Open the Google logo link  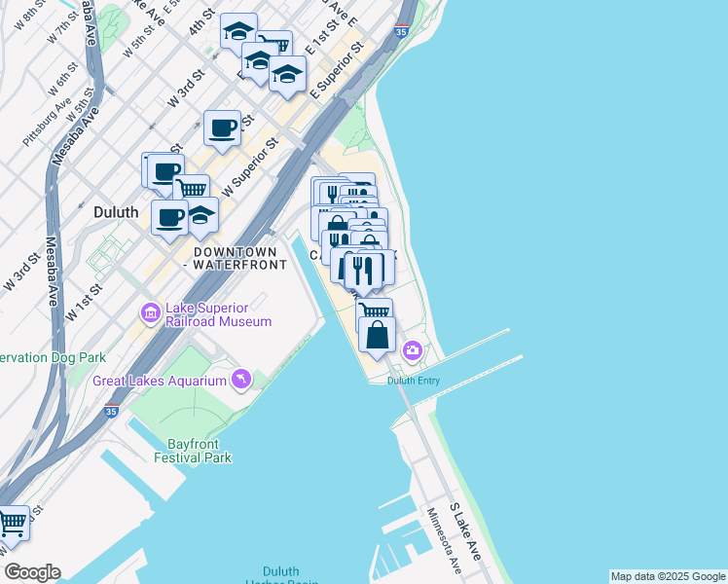(x=32, y=573)
